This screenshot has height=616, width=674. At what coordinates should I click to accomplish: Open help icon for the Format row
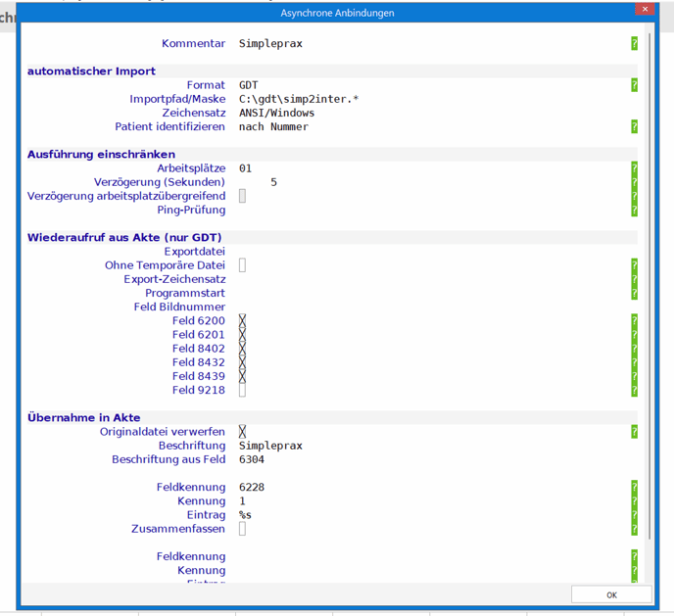pyautogui.click(x=634, y=85)
